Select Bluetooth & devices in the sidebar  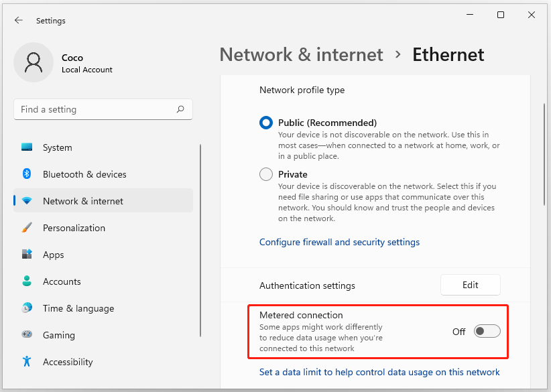click(82, 174)
